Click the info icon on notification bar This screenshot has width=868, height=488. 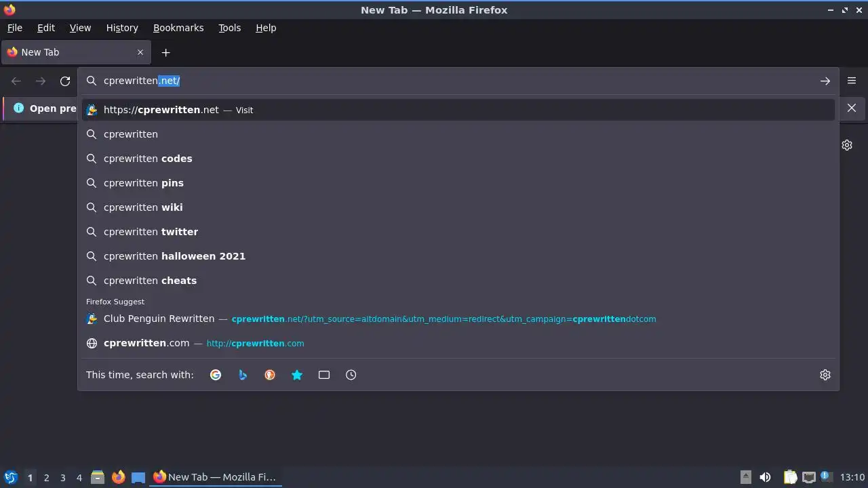tap(18, 108)
